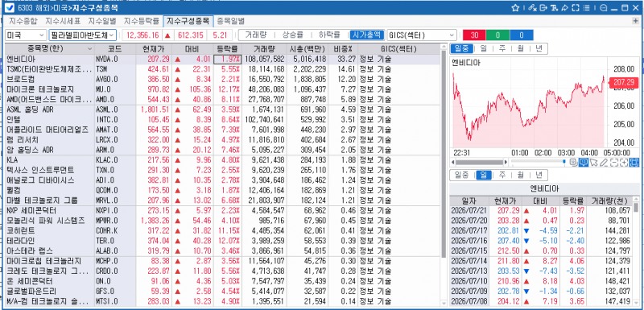Click the 등락률 column header in stock list
Screen dimensions: 644x310
[x=228, y=49]
